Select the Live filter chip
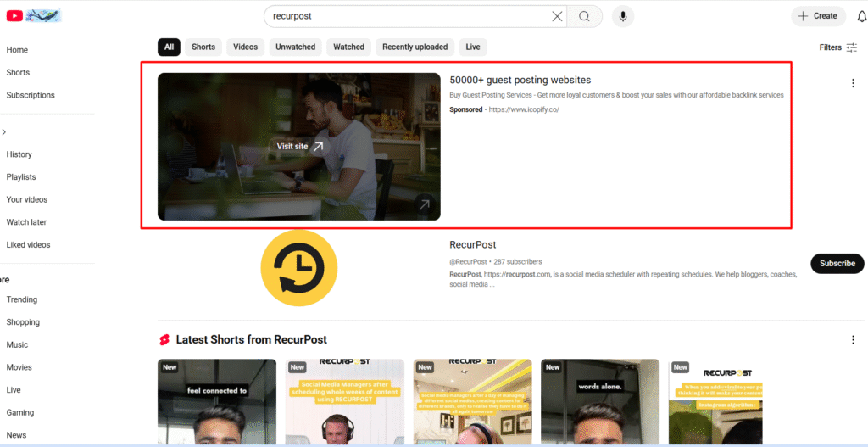This screenshot has height=447, width=868. point(473,47)
